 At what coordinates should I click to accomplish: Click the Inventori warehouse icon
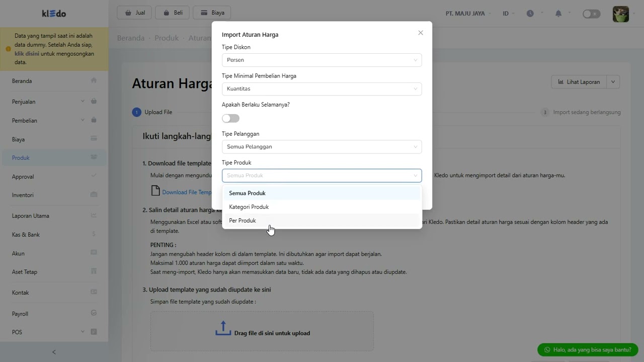coord(94,195)
